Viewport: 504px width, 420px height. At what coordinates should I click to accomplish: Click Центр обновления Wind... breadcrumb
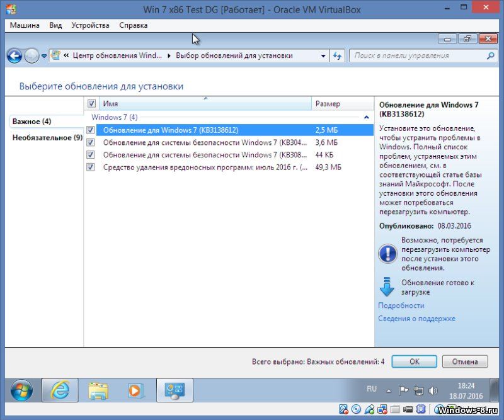(x=117, y=55)
